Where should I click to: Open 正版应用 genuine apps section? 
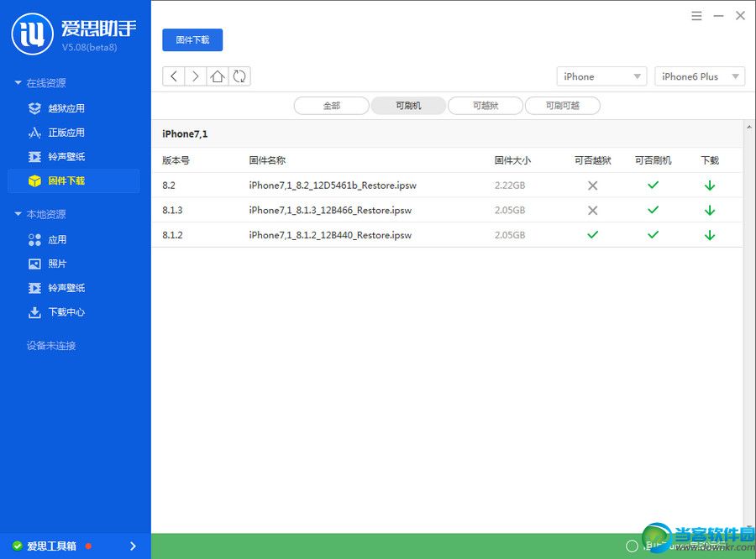pyautogui.click(x=66, y=133)
